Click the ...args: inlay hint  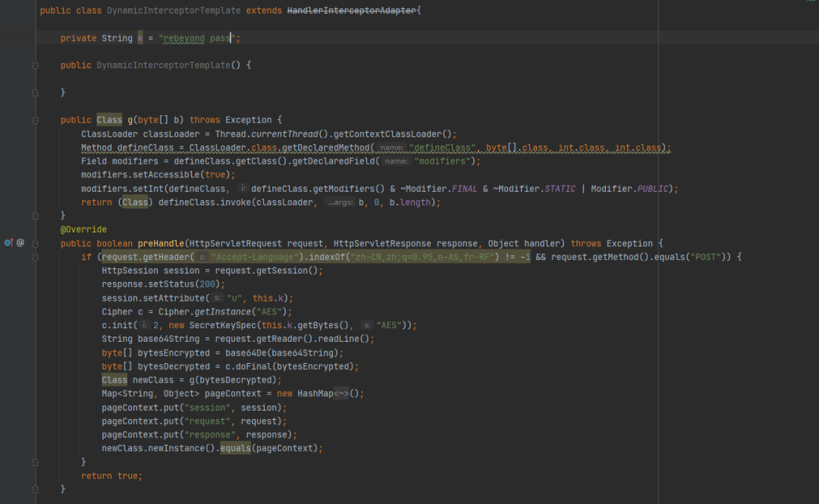[x=340, y=202]
